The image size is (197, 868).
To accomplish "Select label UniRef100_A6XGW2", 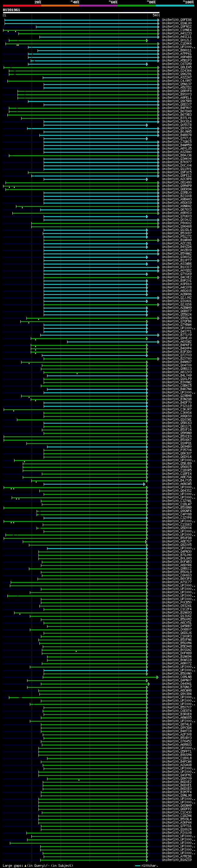I will tap(177, 342).
